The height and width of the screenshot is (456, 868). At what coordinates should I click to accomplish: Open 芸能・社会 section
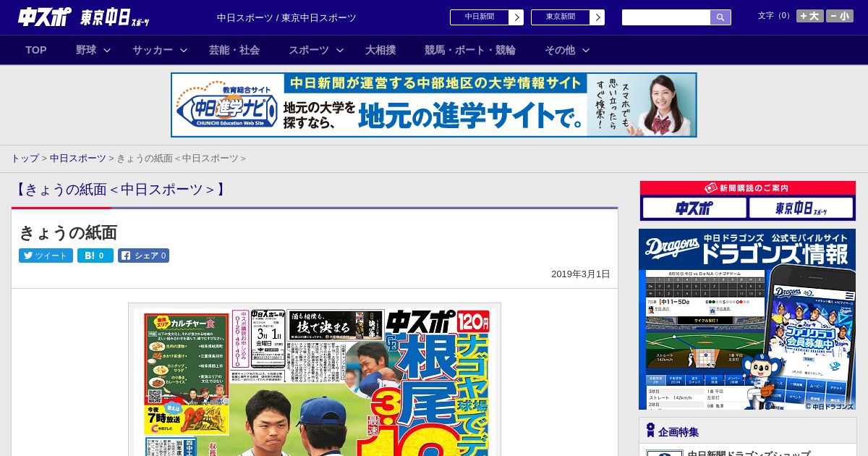(x=234, y=50)
